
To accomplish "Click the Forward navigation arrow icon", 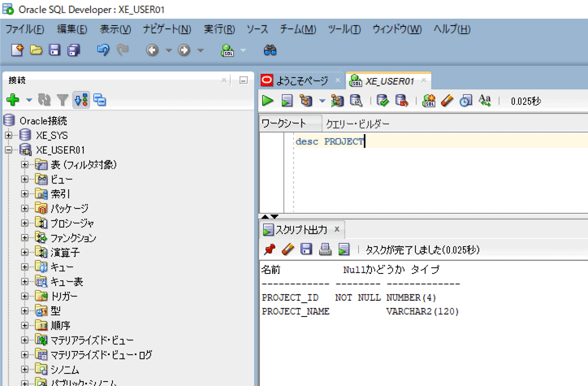I will 184,50.
